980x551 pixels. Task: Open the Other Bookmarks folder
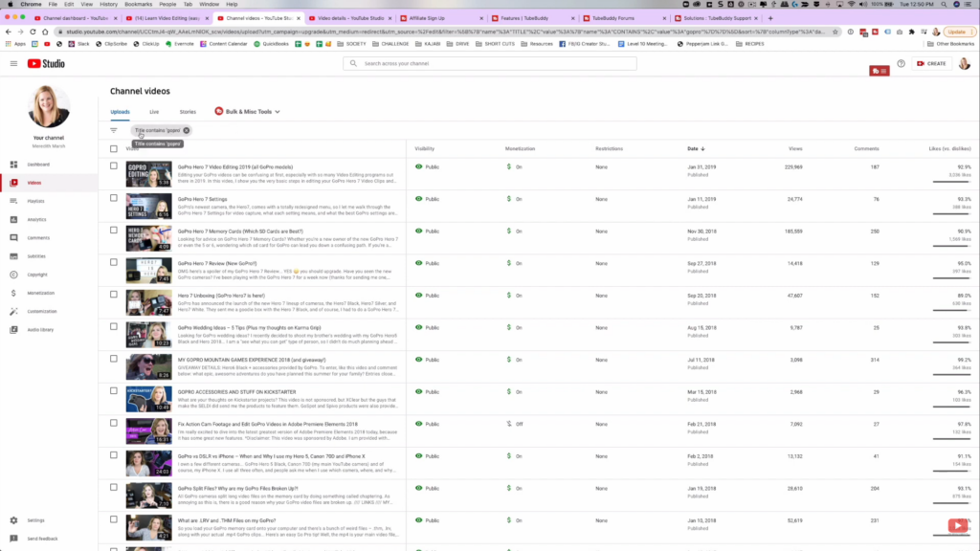pyautogui.click(x=950, y=44)
